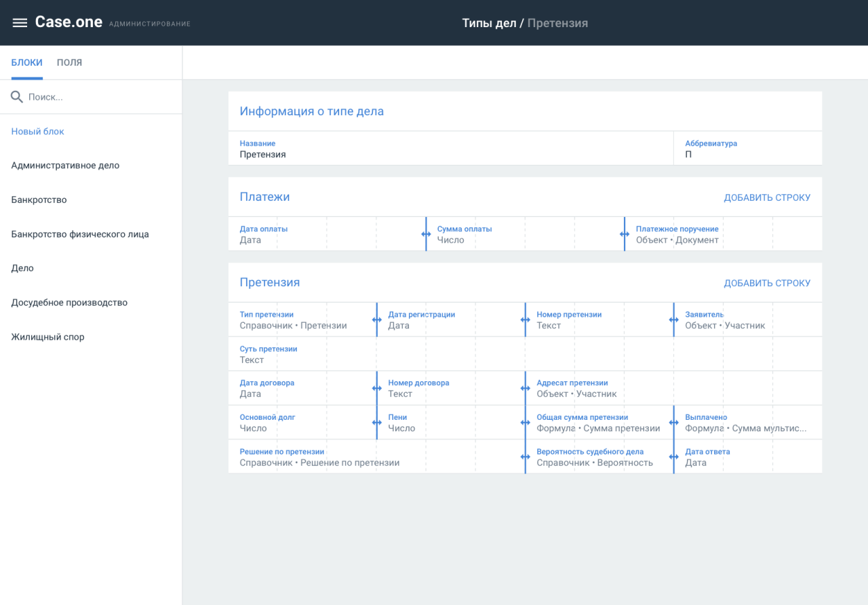Select the Дата регистрации field

[451, 319]
